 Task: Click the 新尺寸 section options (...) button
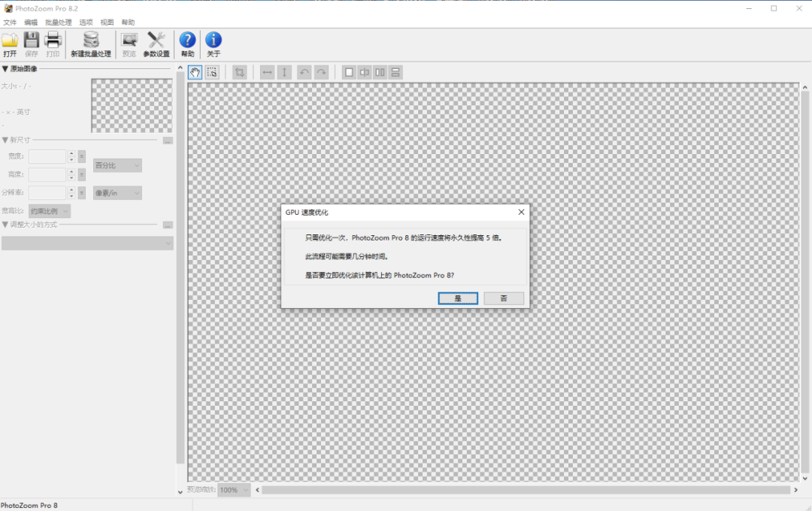click(168, 141)
